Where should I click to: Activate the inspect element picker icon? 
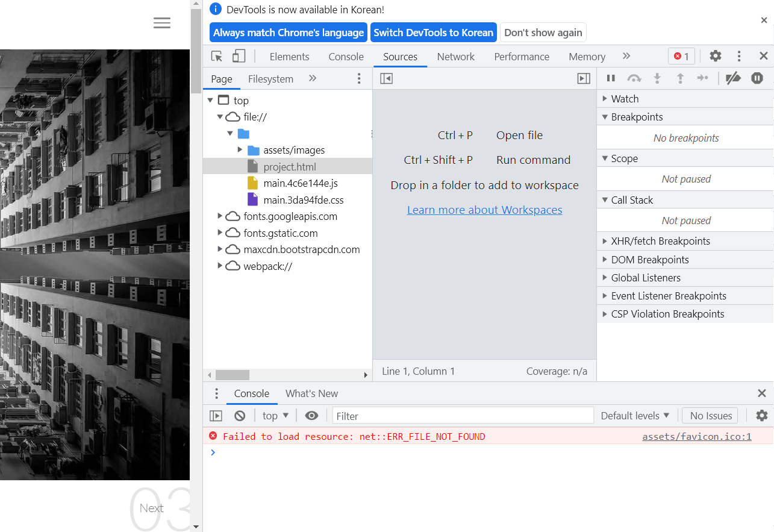(217, 56)
